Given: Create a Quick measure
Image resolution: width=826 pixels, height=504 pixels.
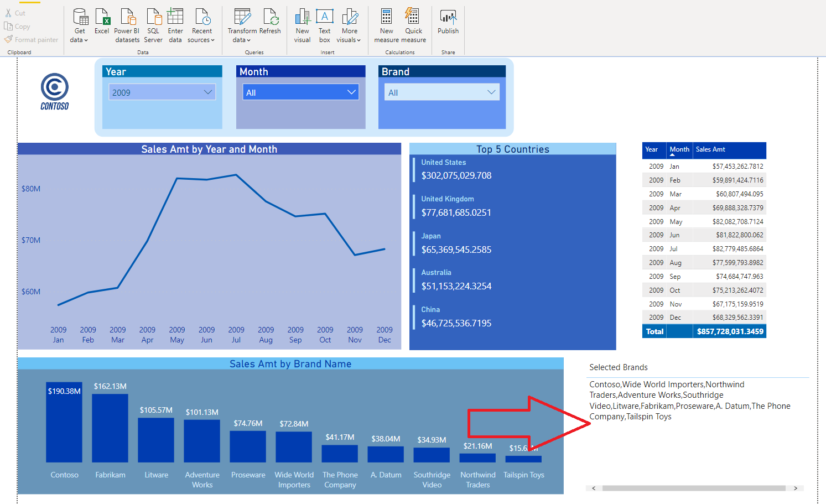Looking at the screenshot, I should 413,24.
